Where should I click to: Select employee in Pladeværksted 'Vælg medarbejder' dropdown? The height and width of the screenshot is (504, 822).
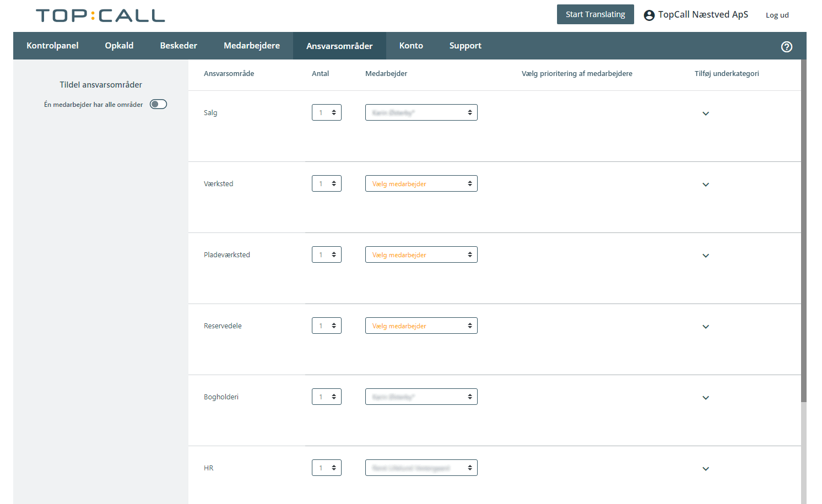click(421, 254)
